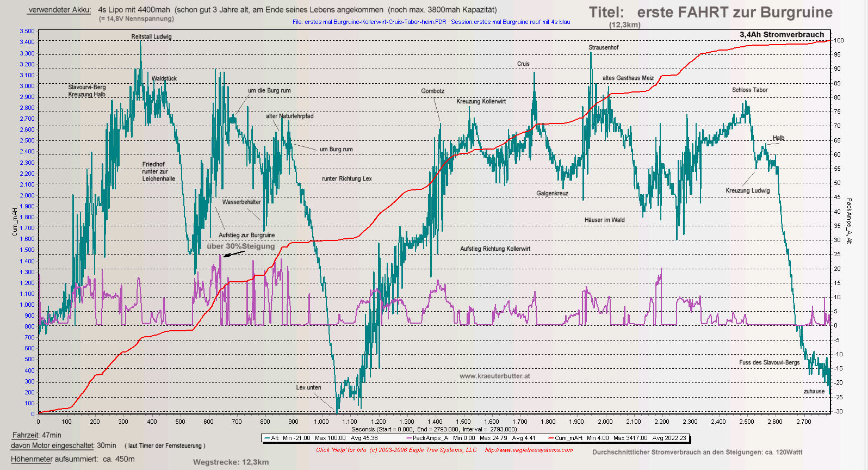
Task: Click the 'Kreuzung Kollerwirt' label
Action: [481, 101]
